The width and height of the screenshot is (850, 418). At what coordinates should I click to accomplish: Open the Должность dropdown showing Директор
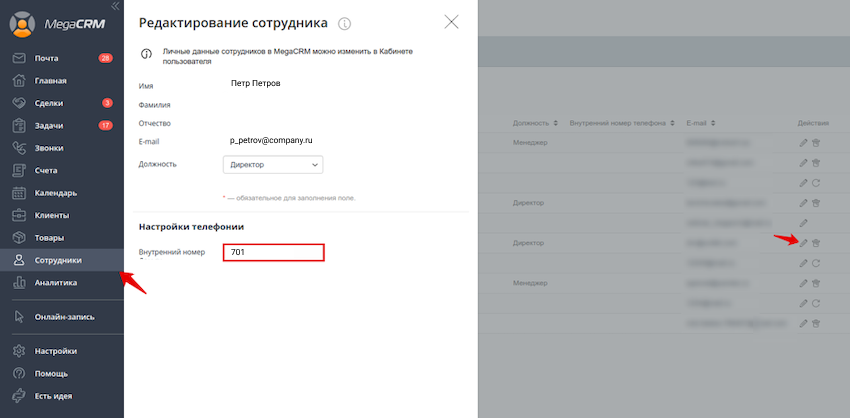(x=273, y=165)
